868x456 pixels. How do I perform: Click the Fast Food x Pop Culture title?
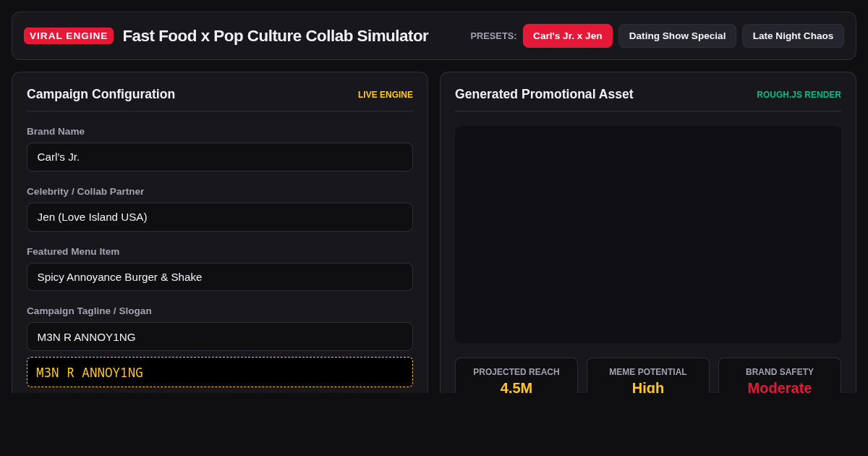[276, 35]
